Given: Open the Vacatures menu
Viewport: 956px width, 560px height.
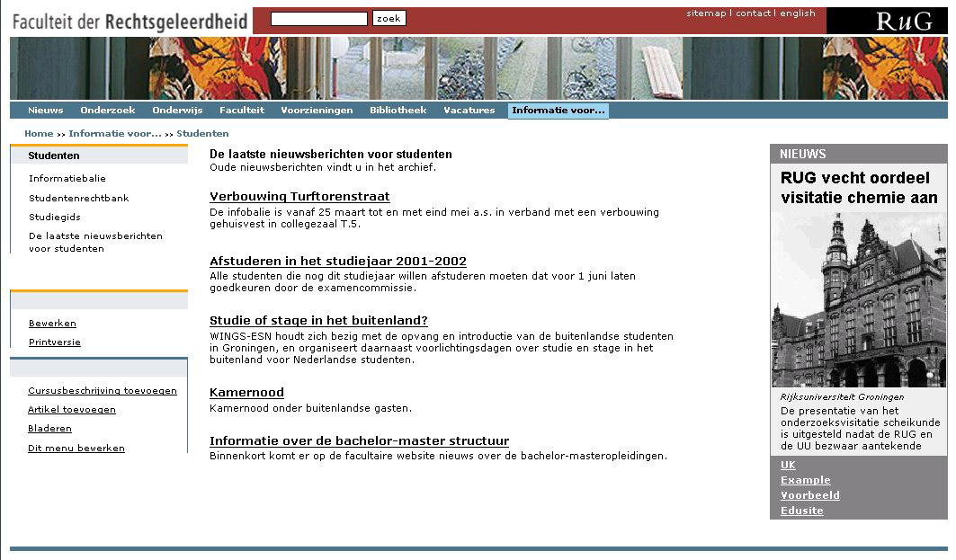Looking at the screenshot, I should (x=469, y=111).
